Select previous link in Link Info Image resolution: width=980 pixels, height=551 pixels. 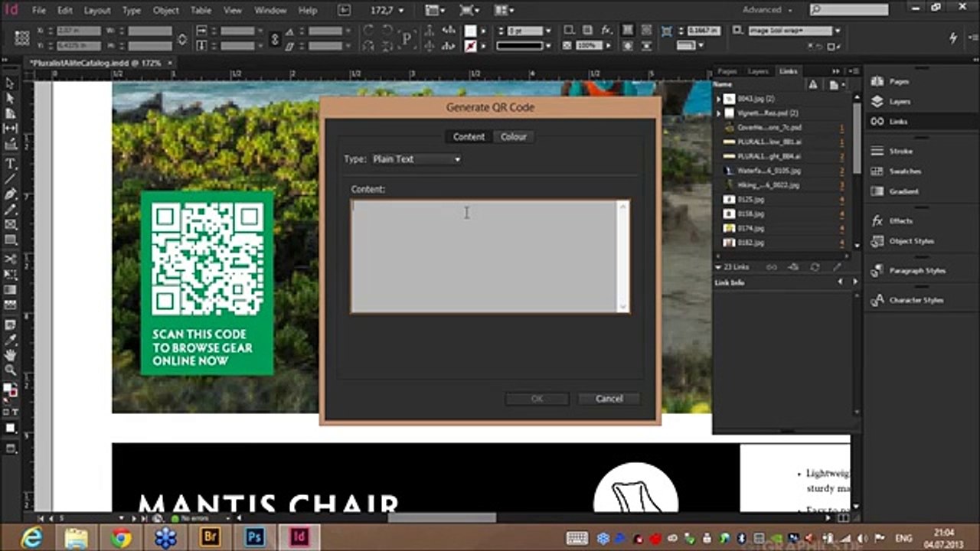840,282
